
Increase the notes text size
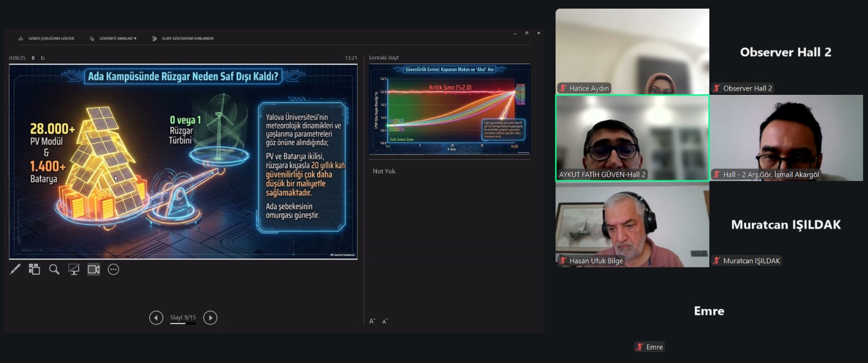pyautogui.click(x=372, y=321)
